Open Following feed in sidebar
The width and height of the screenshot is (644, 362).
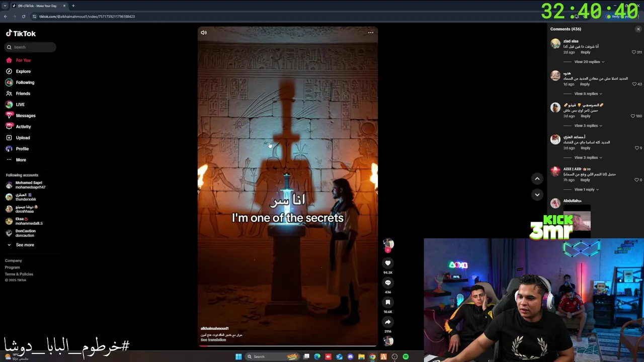25,82
